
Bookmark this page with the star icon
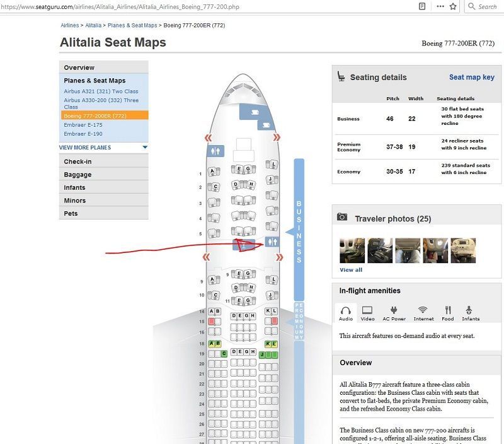coord(453,6)
